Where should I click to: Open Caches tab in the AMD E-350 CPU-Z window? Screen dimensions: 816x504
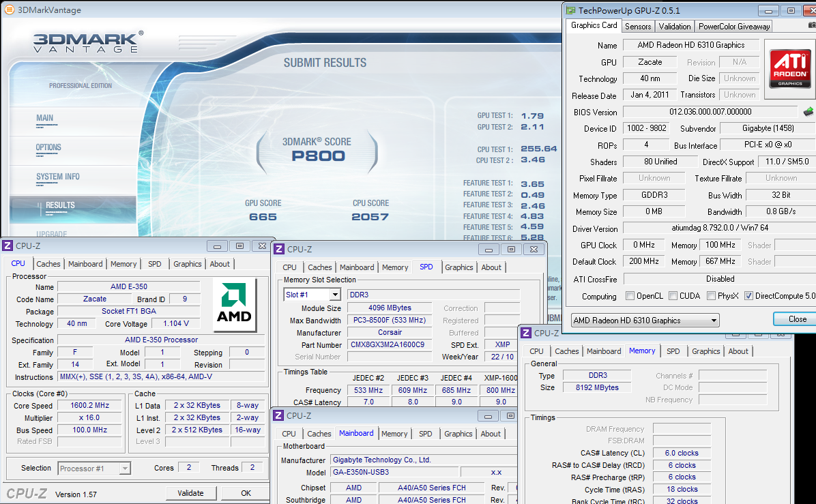48,264
